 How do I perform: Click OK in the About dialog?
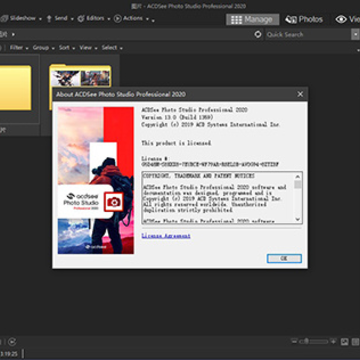[x=284, y=258]
